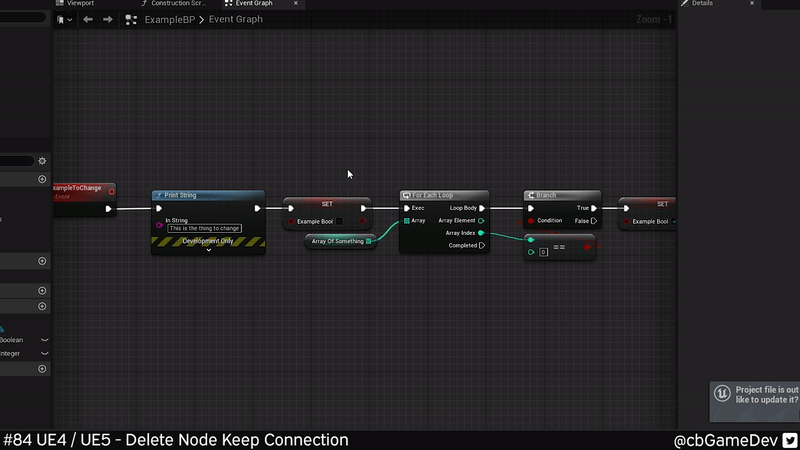Open the bookmarks dropdown in graph toolbar
This screenshot has height=450, width=800.
(x=68, y=19)
